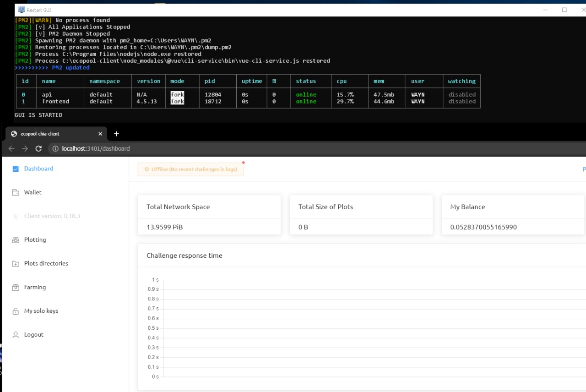Click the Challenge response time heading

[184, 256]
